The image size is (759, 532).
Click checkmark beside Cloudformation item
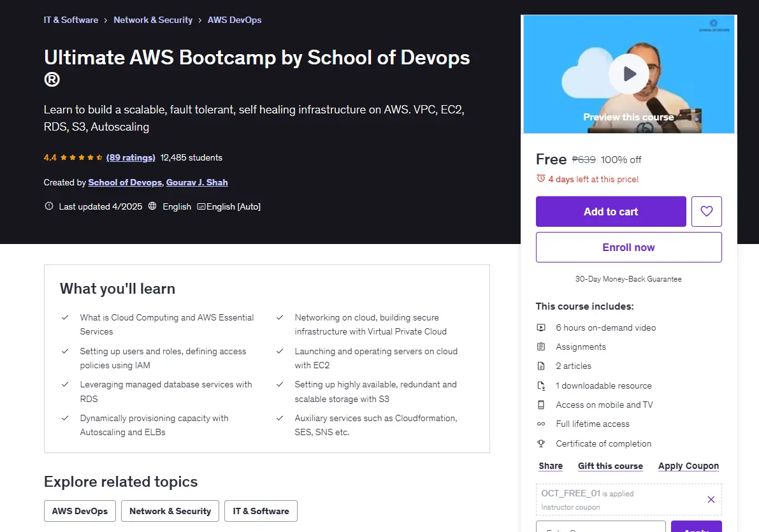pos(280,418)
